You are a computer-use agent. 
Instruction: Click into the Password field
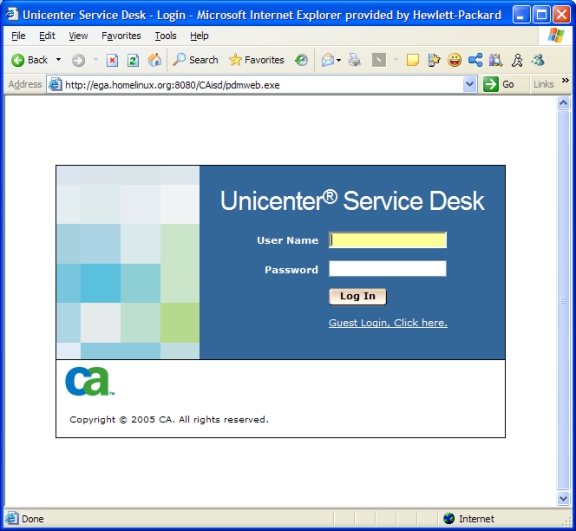click(388, 268)
